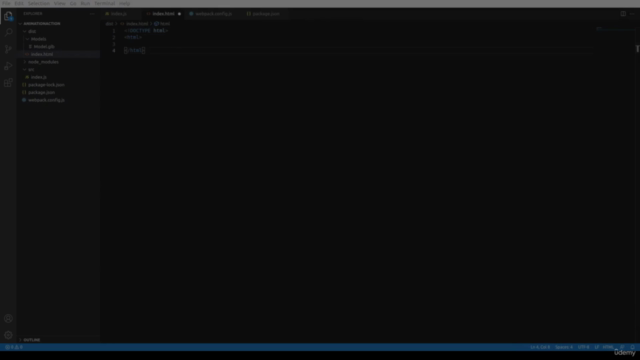This screenshot has width=640, height=360.
Task: Open the View menu
Action: click(x=60, y=3)
